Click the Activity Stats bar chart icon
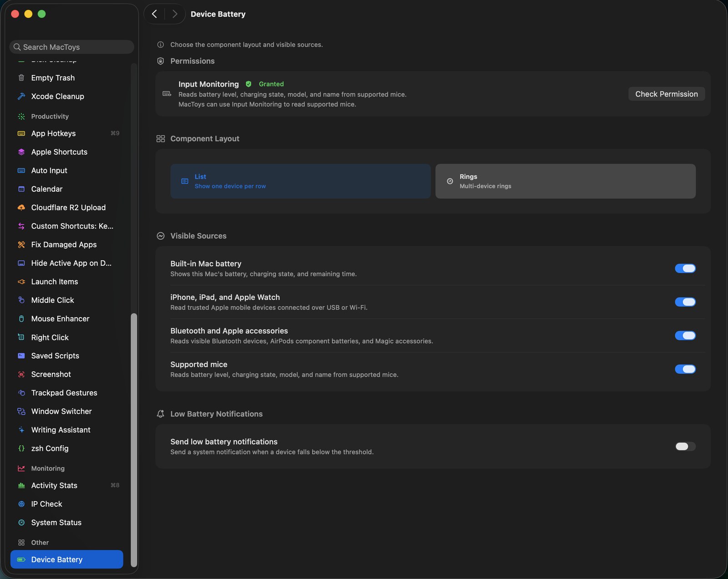The width and height of the screenshot is (728, 579). point(21,486)
